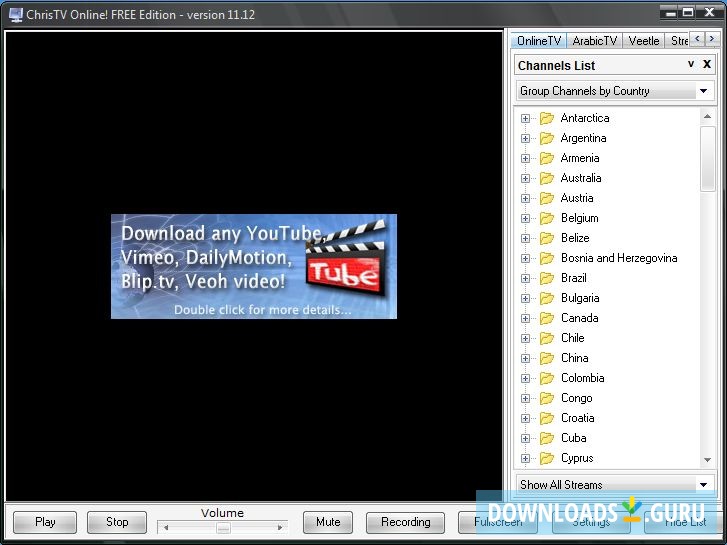
Task: Click the Chile folder icon
Action: point(547,338)
